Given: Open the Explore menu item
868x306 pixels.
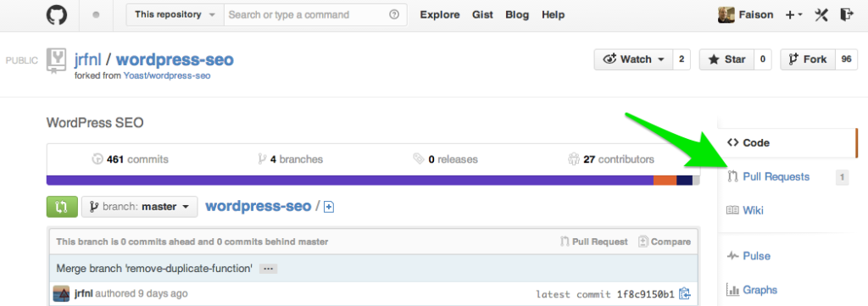Looking at the screenshot, I should coord(441,15).
